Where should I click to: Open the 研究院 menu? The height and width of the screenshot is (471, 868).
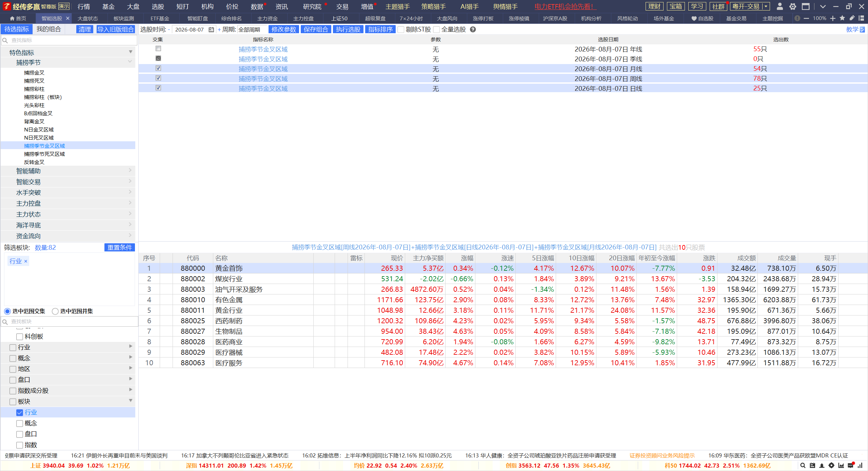pos(312,7)
